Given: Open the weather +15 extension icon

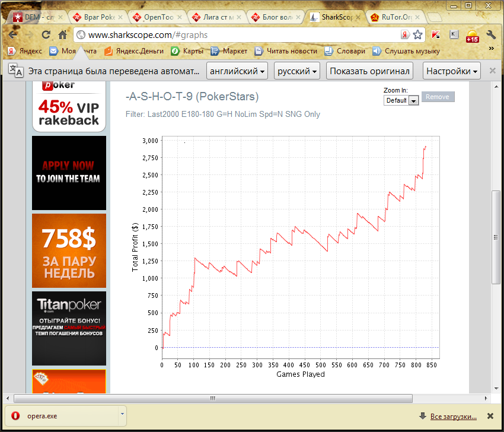Looking at the screenshot, I should point(473,36).
